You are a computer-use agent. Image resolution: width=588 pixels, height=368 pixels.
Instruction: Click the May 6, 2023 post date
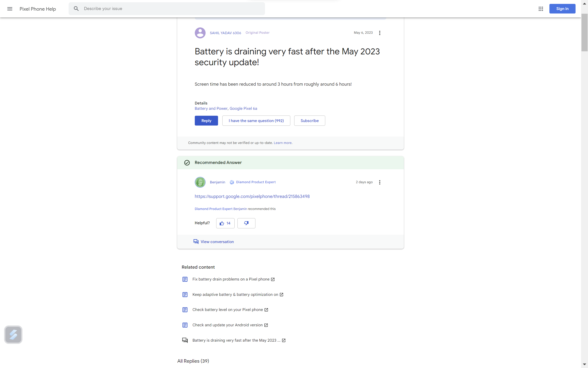(x=363, y=33)
